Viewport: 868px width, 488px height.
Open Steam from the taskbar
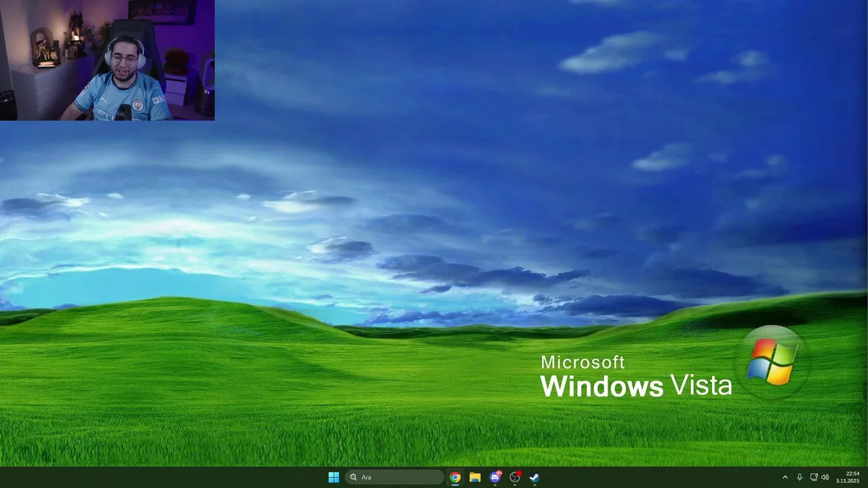pos(534,477)
